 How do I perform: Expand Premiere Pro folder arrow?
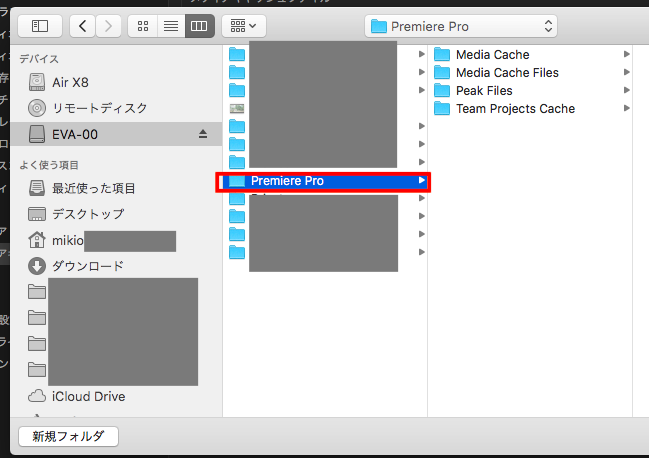[422, 180]
